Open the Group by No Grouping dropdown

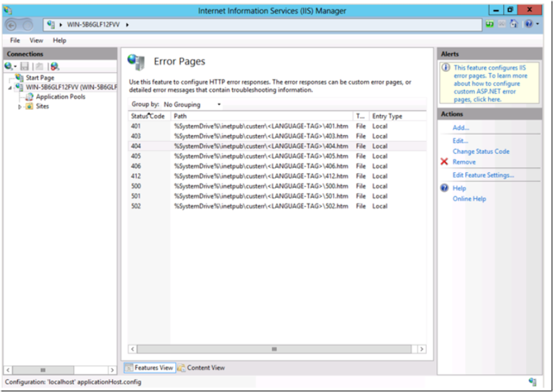click(x=192, y=105)
